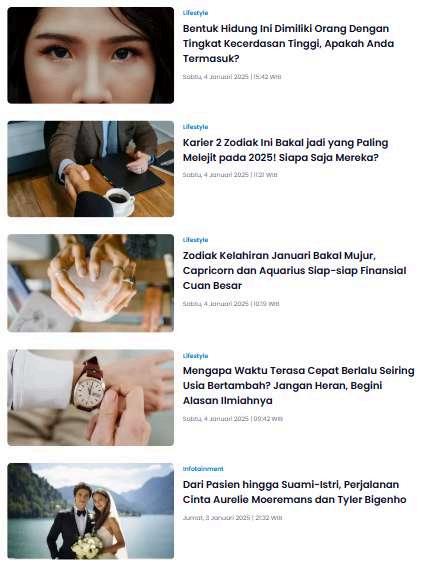
Task: Click the handshake over coffee thumbnail
Action: [90, 169]
